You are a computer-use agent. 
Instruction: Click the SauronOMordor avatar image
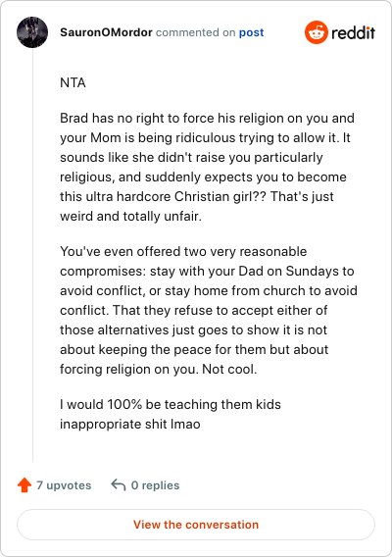click(x=32, y=32)
